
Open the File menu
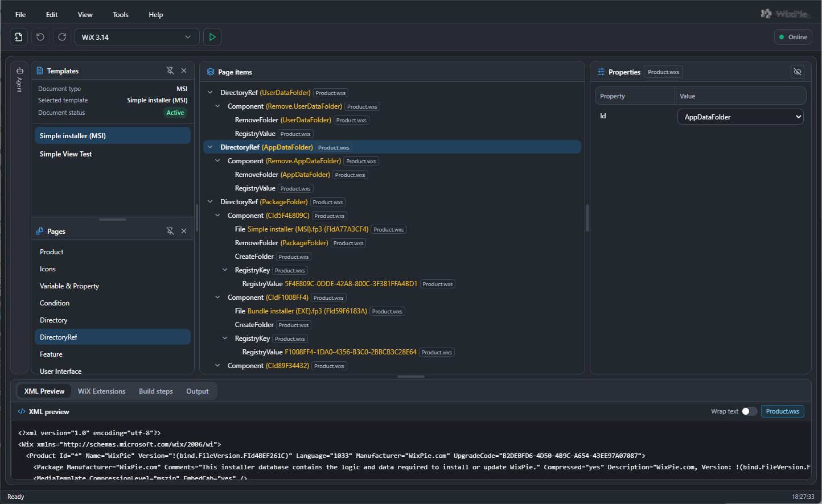[20, 15]
